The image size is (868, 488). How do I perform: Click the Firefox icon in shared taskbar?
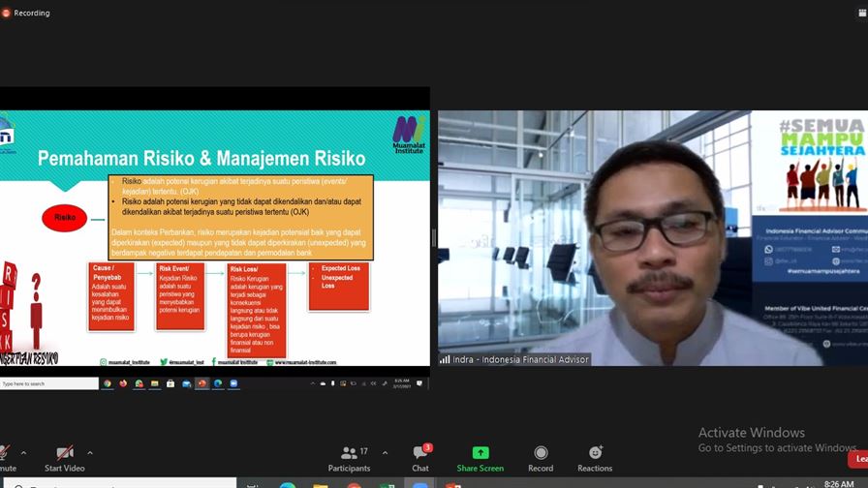click(x=123, y=383)
